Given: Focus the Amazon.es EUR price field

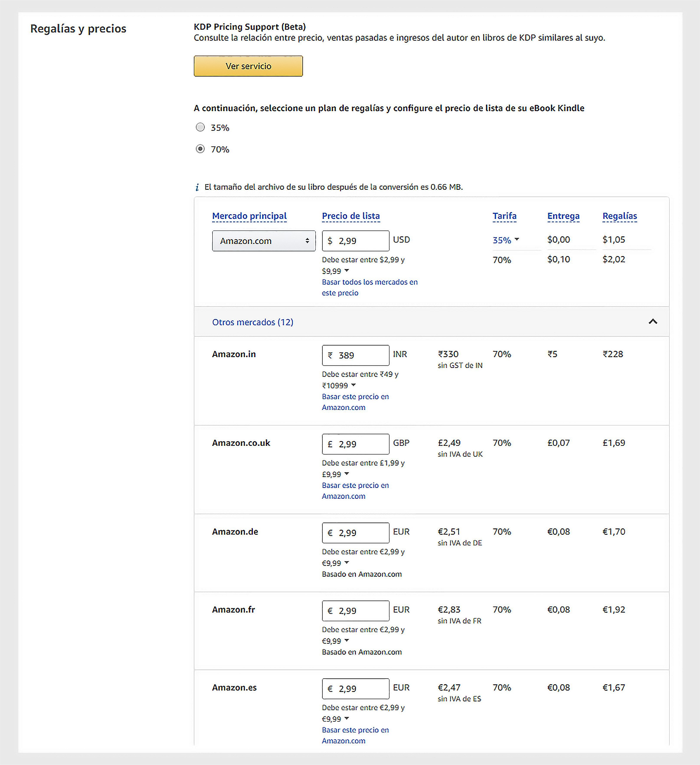Looking at the screenshot, I should coord(355,688).
